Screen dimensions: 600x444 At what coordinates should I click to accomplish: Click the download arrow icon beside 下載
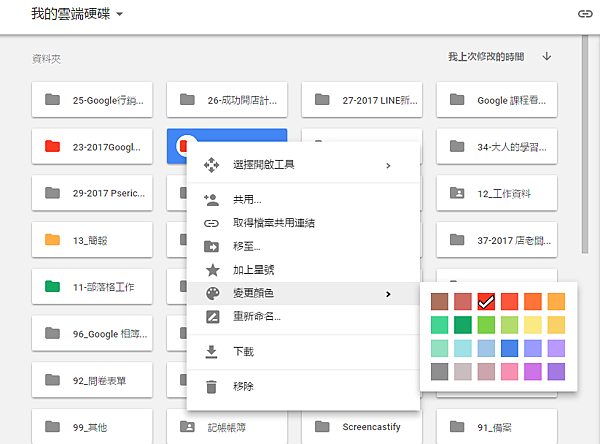pyautogui.click(x=211, y=351)
